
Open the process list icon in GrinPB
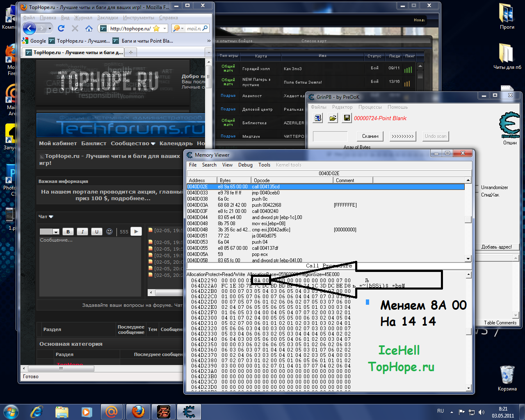(x=317, y=118)
